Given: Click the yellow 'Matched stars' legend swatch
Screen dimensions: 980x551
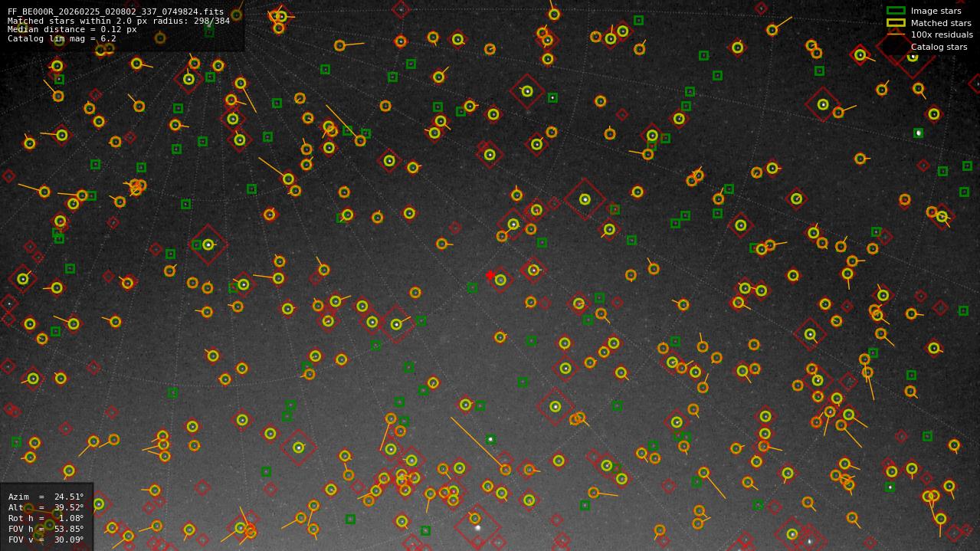Looking at the screenshot, I should coord(896,23).
